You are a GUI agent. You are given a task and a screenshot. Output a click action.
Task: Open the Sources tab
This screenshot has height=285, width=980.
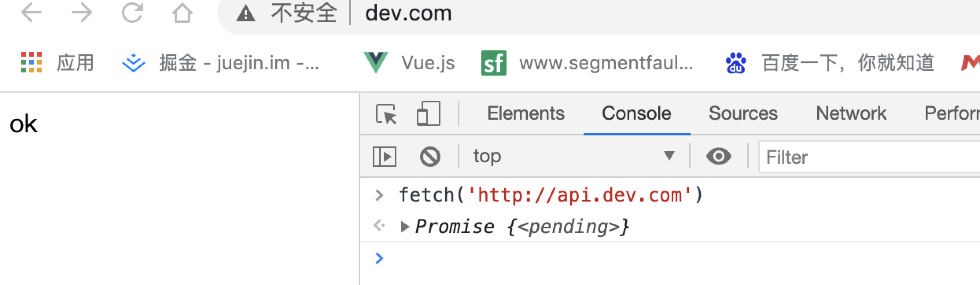tap(743, 114)
